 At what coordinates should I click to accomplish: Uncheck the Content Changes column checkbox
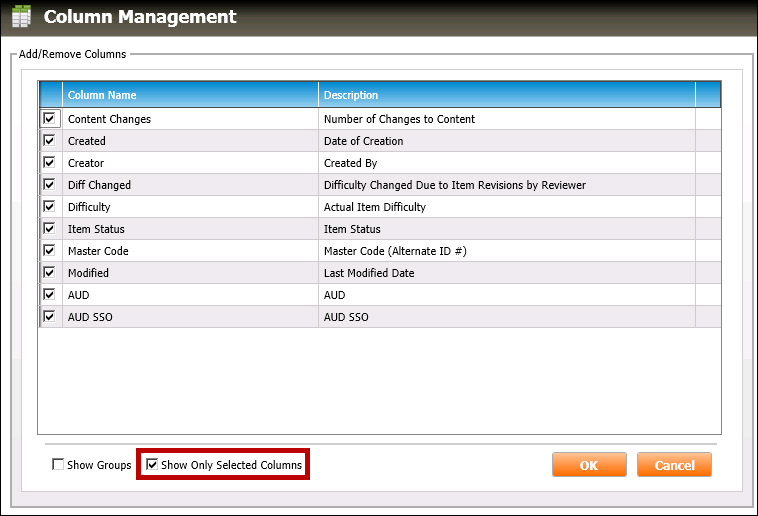click(49, 119)
